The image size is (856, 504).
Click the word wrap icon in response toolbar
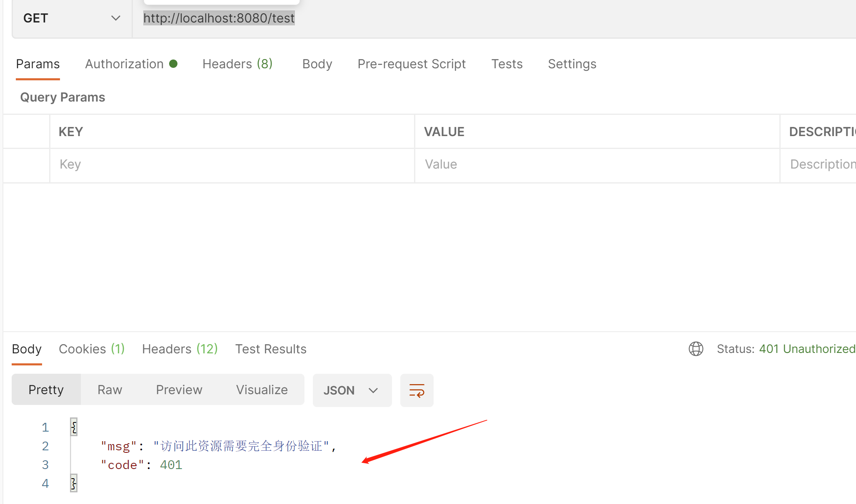[417, 390]
